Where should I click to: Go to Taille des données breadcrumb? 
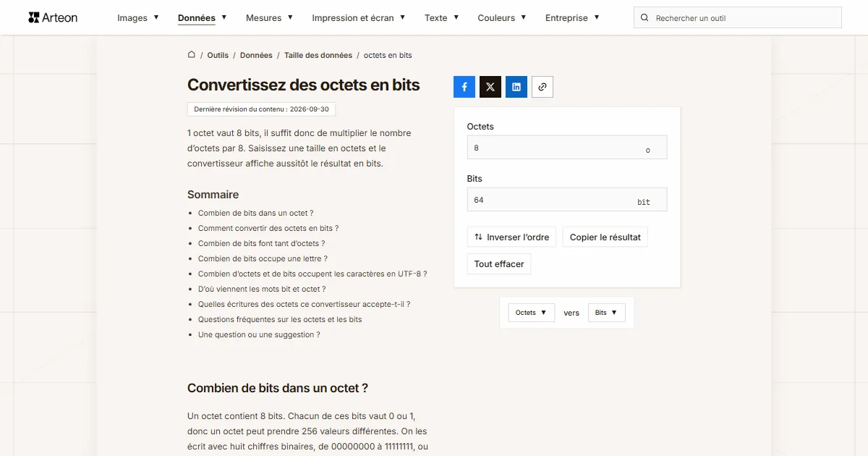click(x=318, y=55)
